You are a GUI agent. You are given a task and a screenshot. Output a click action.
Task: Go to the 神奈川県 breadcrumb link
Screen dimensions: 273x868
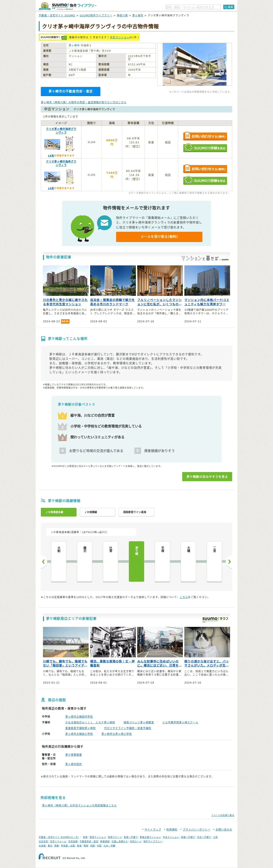pos(122,16)
